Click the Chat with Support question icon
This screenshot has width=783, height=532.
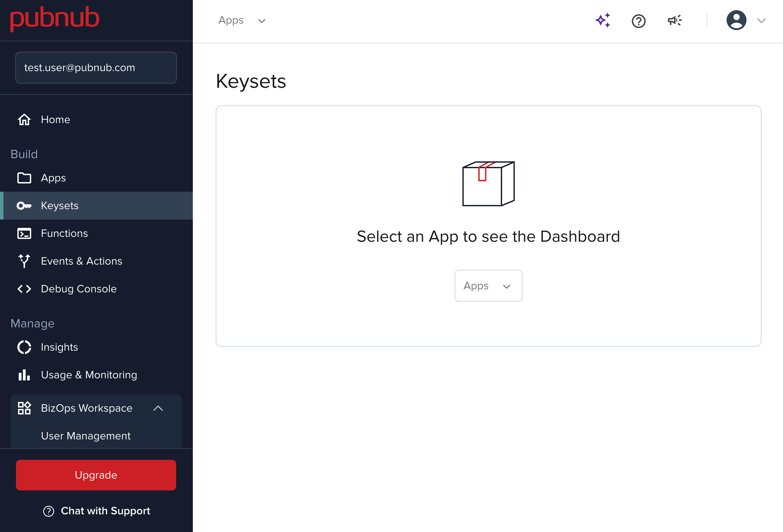point(49,511)
